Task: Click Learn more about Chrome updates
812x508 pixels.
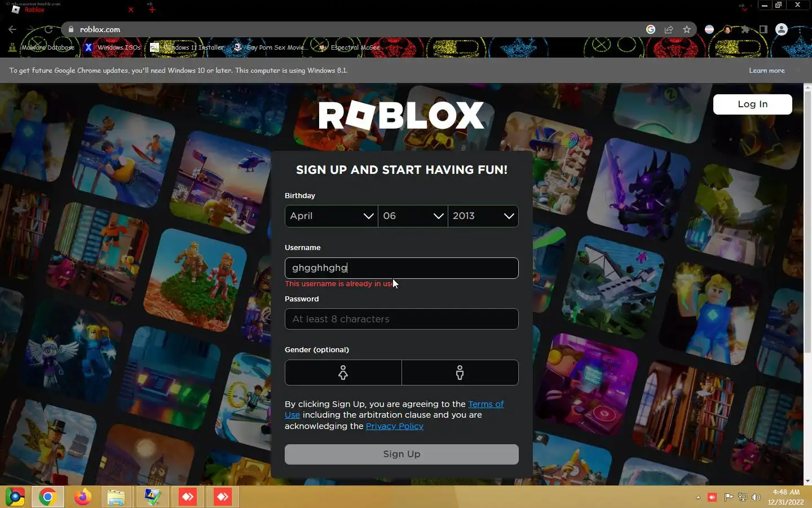Action: pos(766,71)
